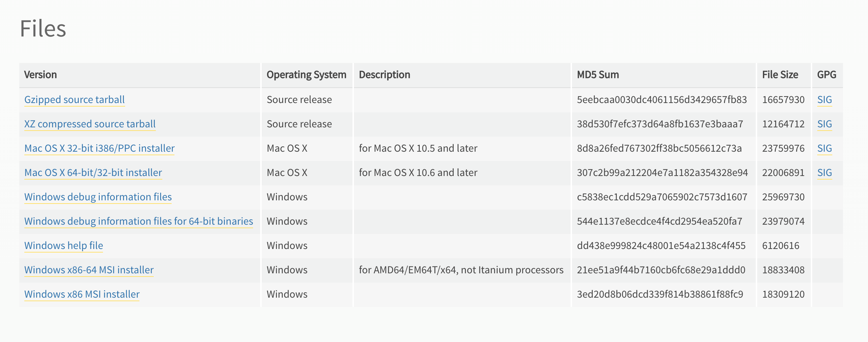This screenshot has height=342, width=868.
Task: Download Windows x86 MSI installer
Action: click(82, 294)
